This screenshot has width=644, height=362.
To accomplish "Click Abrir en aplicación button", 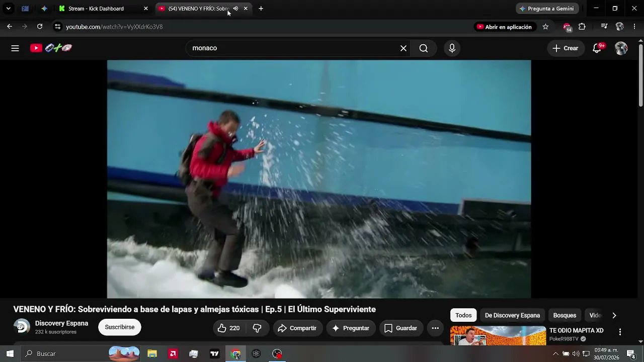I will tap(504, 27).
